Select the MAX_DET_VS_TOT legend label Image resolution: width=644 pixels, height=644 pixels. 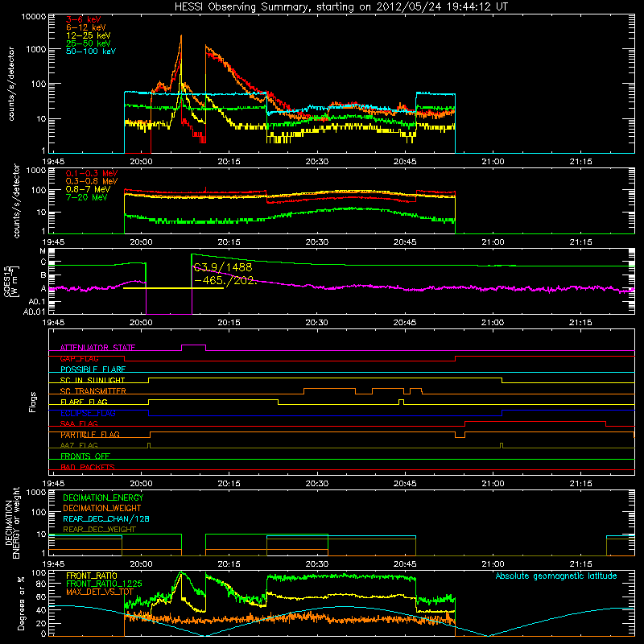pos(99,592)
